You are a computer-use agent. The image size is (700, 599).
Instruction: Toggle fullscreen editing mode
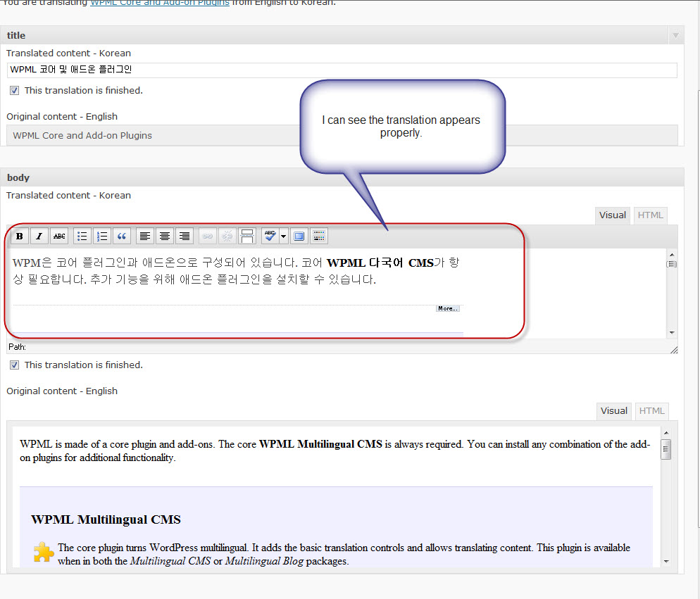coord(299,236)
